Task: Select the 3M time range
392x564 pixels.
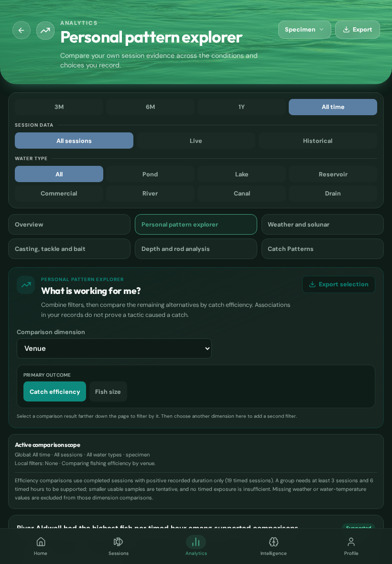Action: (59, 107)
